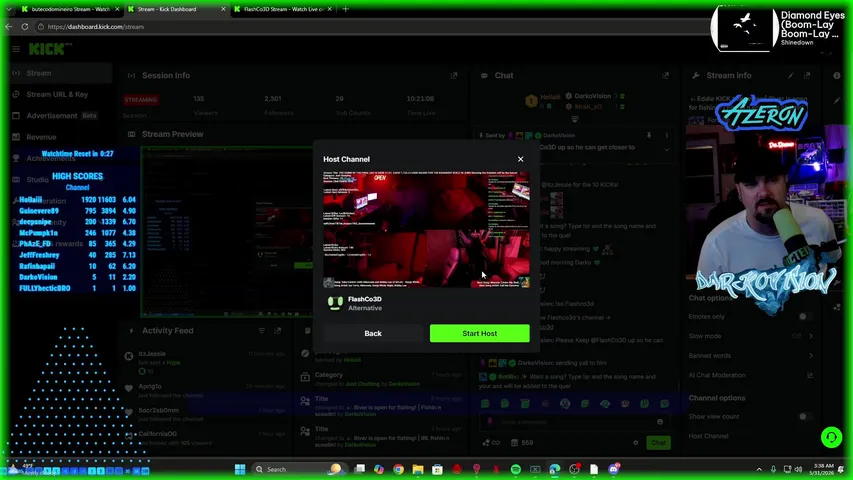The height and width of the screenshot is (480, 853).
Task: Open Google Chrome from the taskbar
Action: click(x=398, y=469)
